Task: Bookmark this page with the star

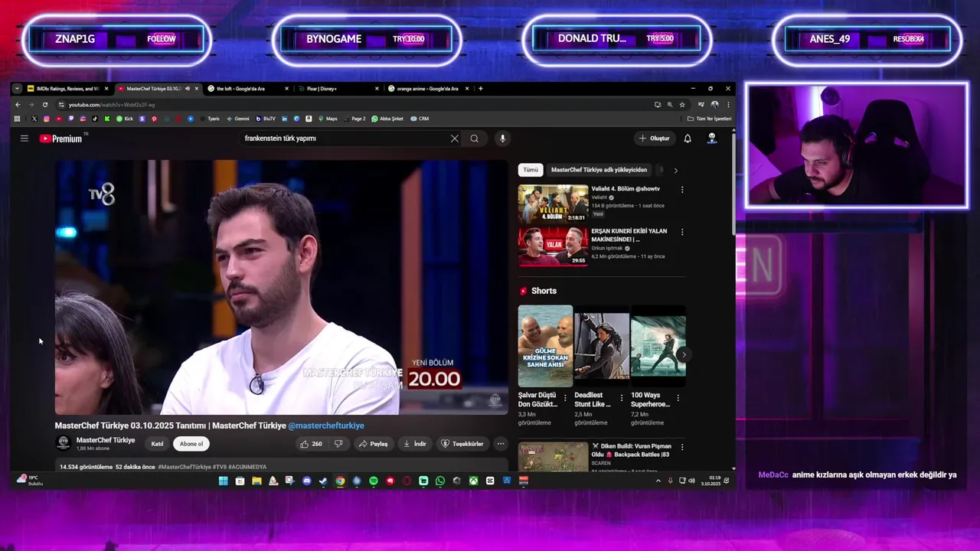Action: click(682, 105)
